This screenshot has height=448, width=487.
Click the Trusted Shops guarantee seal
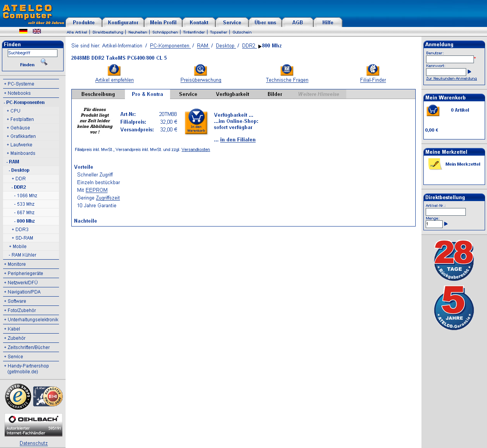click(x=18, y=397)
